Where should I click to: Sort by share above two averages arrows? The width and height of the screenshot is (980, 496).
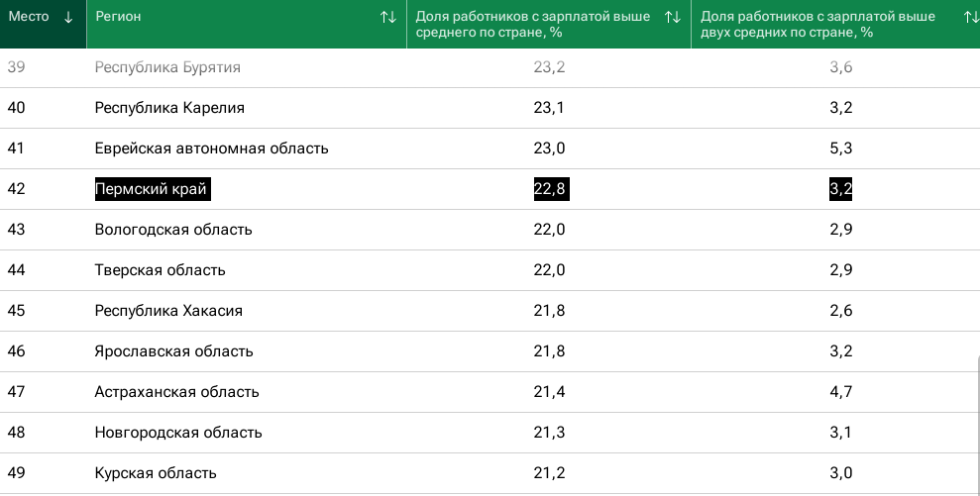tap(971, 17)
